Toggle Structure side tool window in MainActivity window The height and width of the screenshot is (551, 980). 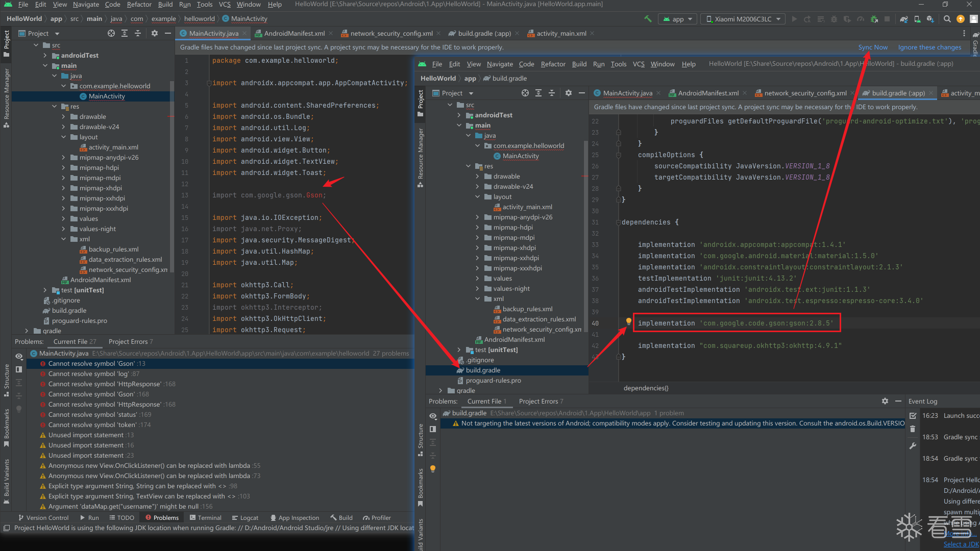7,380
